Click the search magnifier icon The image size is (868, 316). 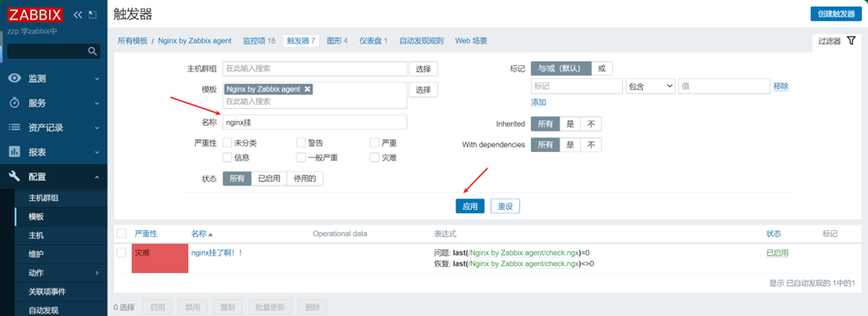tap(93, 52)
